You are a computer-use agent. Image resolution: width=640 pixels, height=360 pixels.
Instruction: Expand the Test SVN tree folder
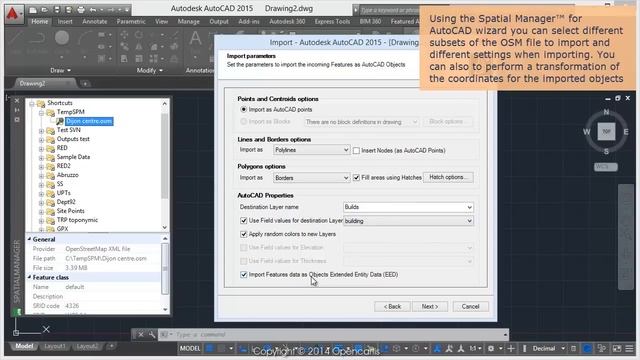click(41, 131)
